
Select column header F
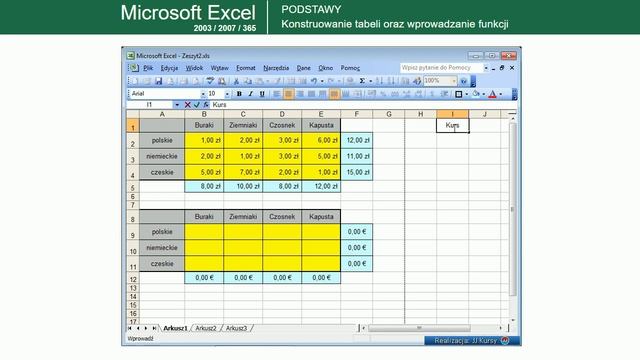pyautogui.click(x=356, y=114)
